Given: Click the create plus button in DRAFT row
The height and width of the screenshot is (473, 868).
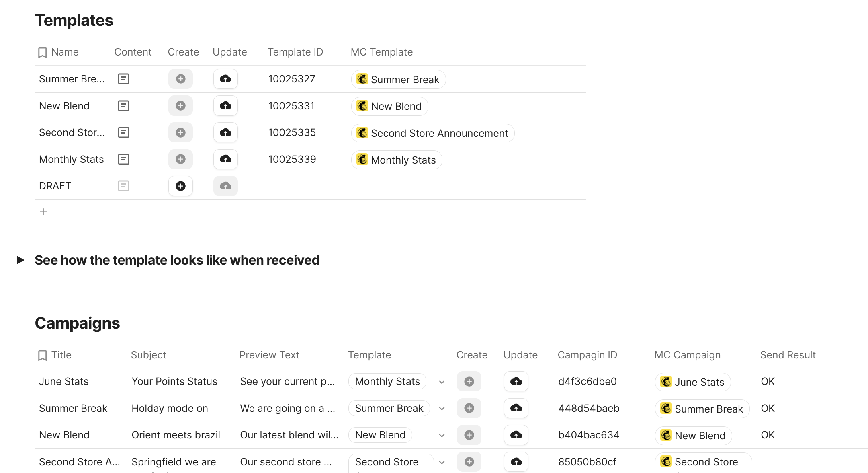Looking at the screenshot, I should tap(180, 186).
